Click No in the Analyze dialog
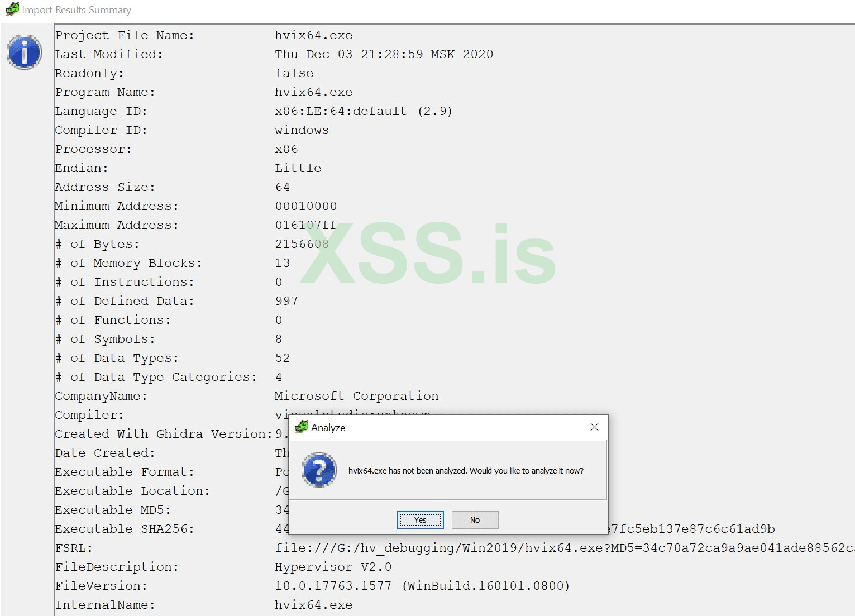 pyautogui.click(x=475, y=520)
